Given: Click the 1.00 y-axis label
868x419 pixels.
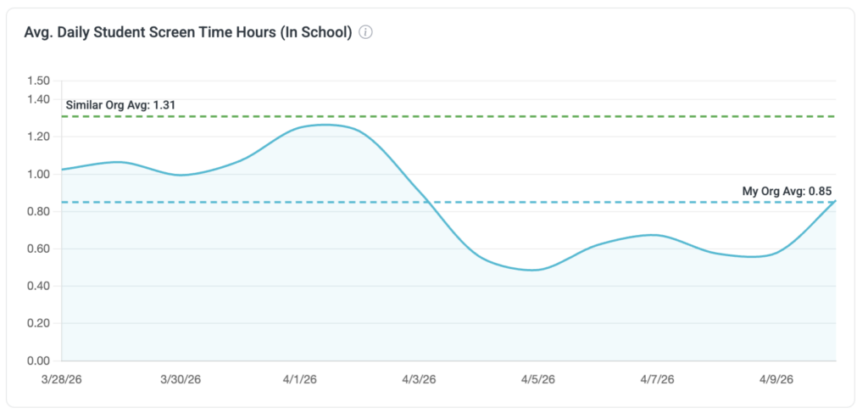Looking at the screenshot, I should [x=39, y=174].
